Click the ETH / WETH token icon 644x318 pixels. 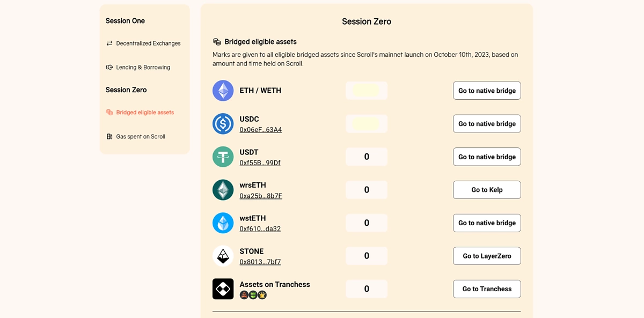tap(223, 91)
